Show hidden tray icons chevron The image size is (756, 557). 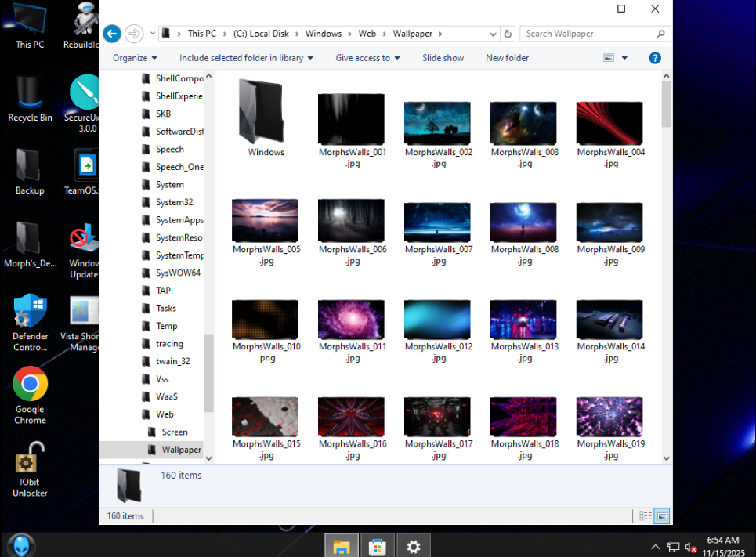(655, 547)
